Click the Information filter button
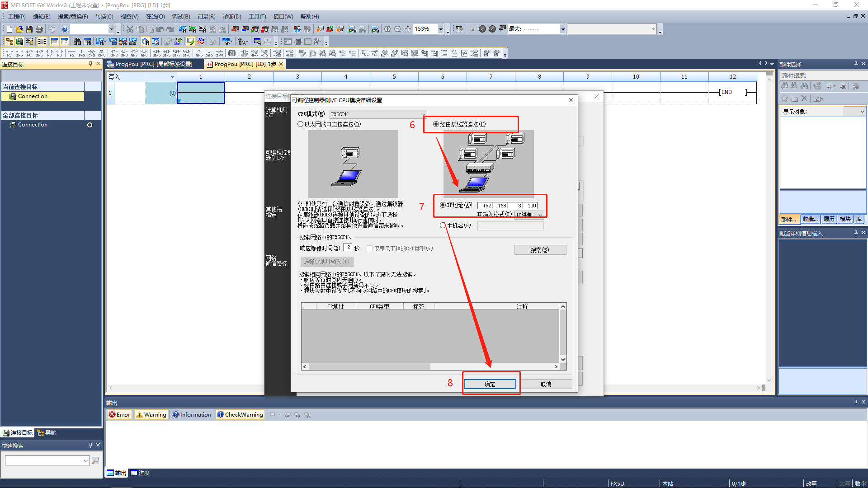Viewport: 868px width, 488px height. coord(192,415)
